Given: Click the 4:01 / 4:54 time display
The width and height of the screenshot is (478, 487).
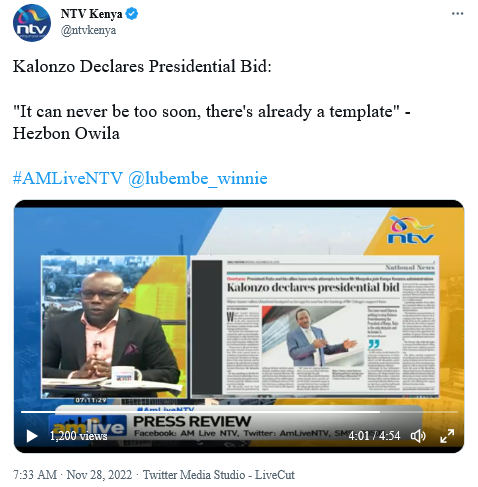Looking at the screenshot, I should pyautogui.click(x=374, y=436).
